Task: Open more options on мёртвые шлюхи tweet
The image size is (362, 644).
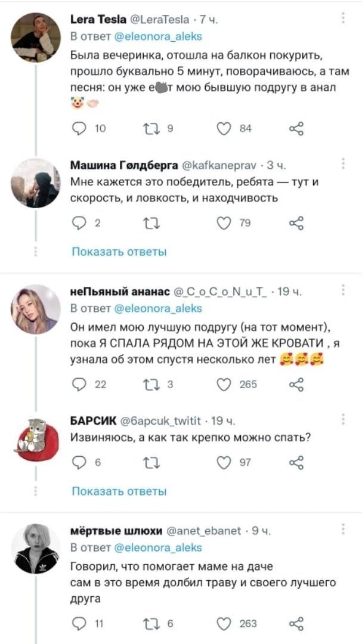Action: (x=344, y=530)
